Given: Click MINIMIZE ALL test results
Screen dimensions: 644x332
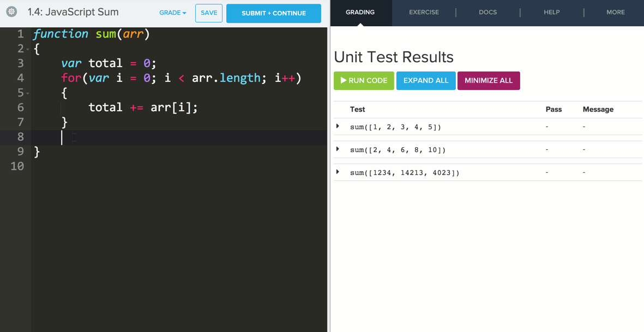Looking at the screenshot, I should 489,81.
